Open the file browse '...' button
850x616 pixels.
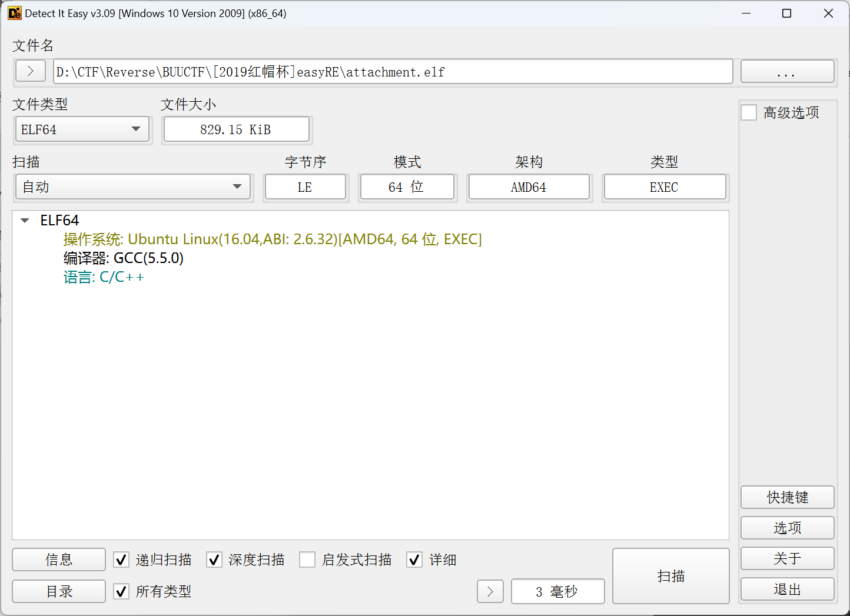(787, 72)
